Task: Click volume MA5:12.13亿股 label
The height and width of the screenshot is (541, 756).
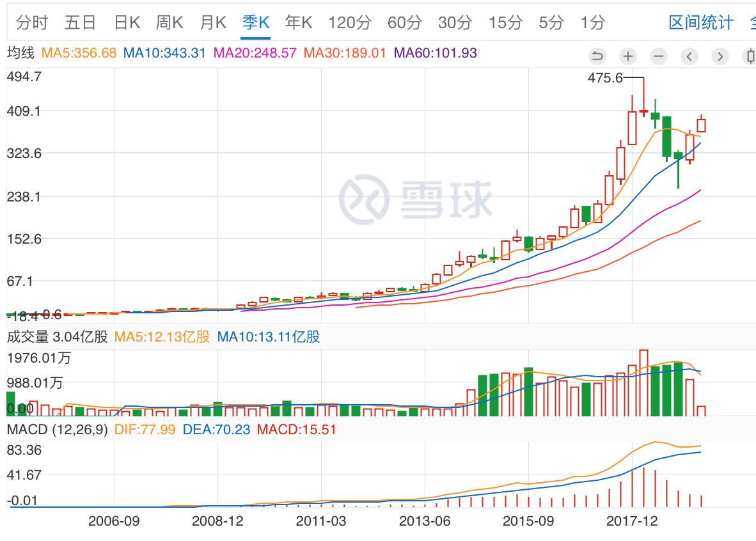Action: pos(162,336)
